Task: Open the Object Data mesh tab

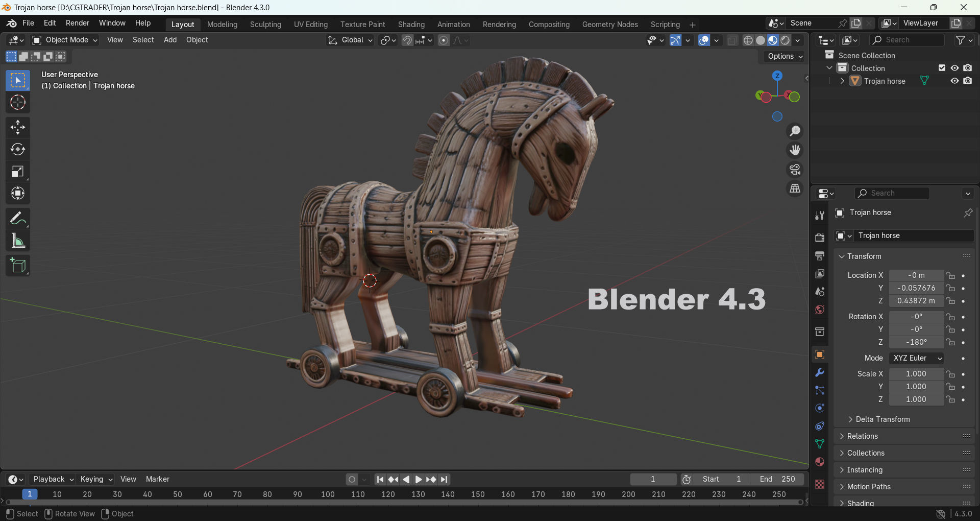Action: click(820, 444)
